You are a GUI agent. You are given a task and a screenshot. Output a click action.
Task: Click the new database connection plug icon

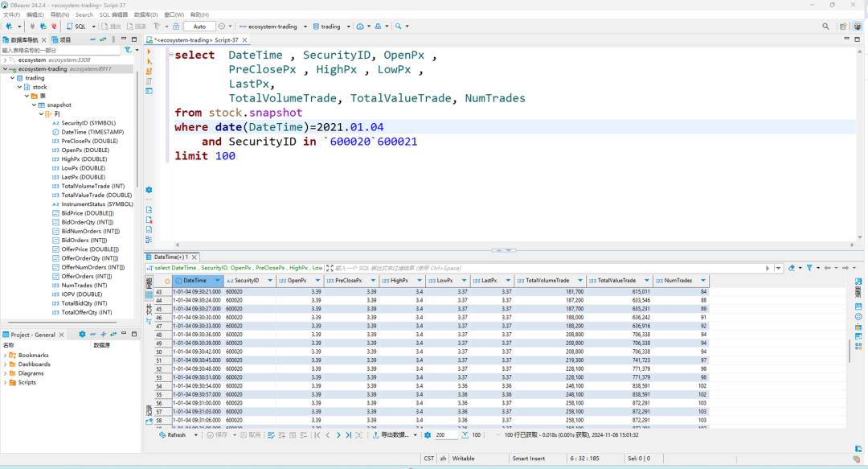point(9,26)
